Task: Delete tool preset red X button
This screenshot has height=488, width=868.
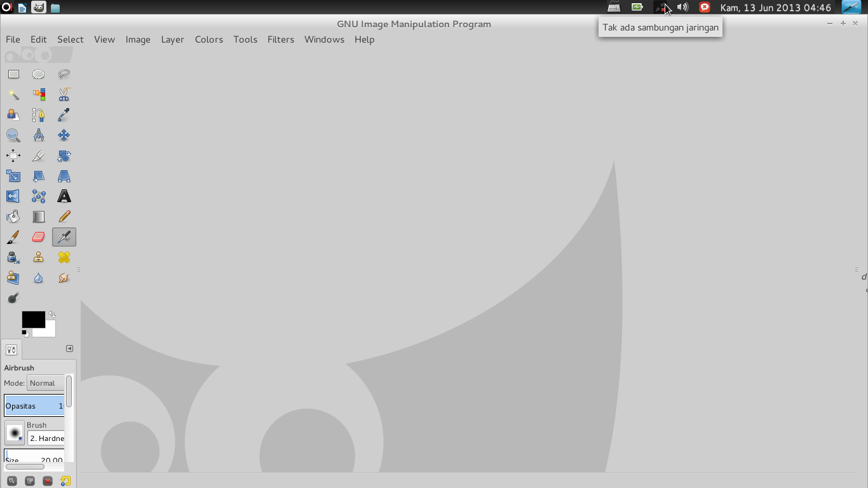Action: (x=47, y=481)
